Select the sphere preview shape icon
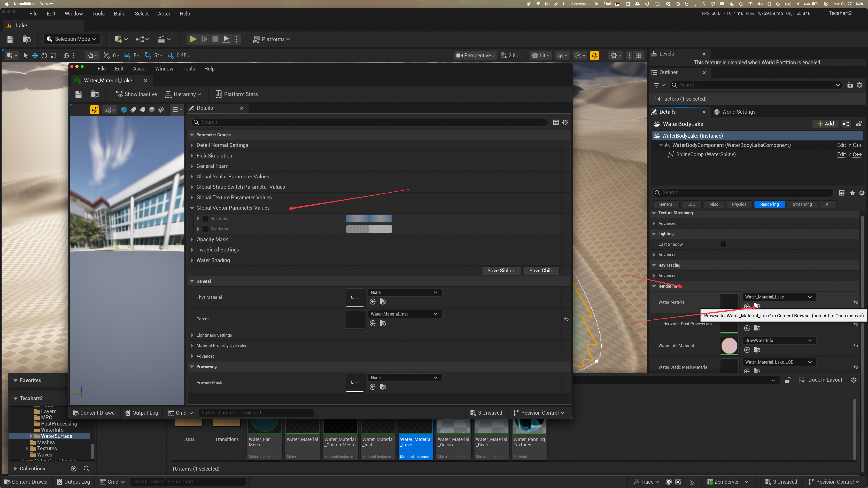868x488 pixels. tap(124, 110)
